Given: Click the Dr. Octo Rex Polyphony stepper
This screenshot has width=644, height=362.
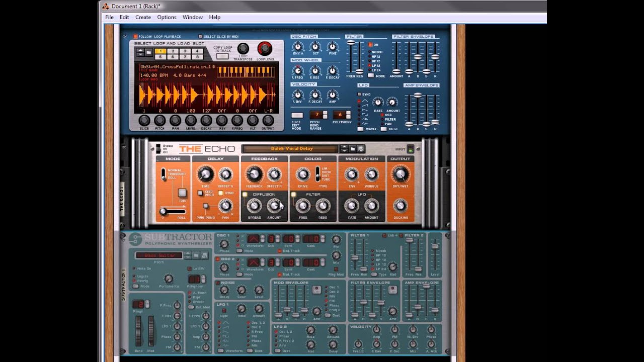Looking at the screenshot, I should point(348,115).
